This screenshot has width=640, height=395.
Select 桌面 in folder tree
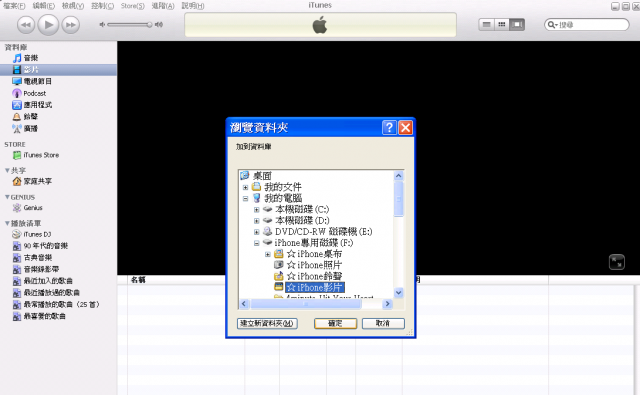pyautogui.click(x=262, y=176)
